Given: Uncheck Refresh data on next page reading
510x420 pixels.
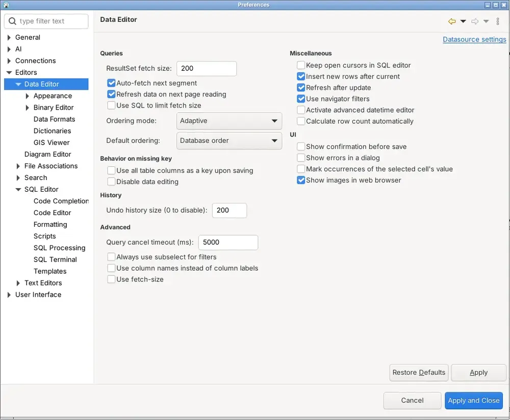Looking at the screenshot, I should pyautogui.click(x=111, y=94).
